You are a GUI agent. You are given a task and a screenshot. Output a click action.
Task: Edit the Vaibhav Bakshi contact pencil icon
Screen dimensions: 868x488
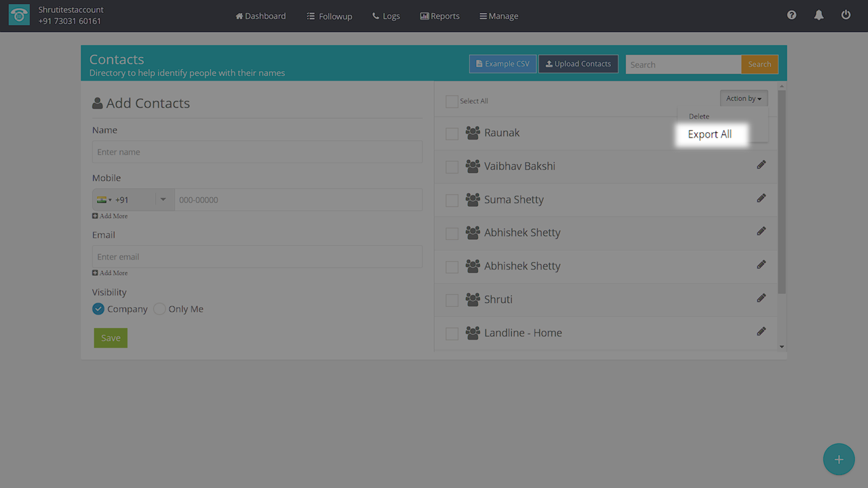click(761, 165)
